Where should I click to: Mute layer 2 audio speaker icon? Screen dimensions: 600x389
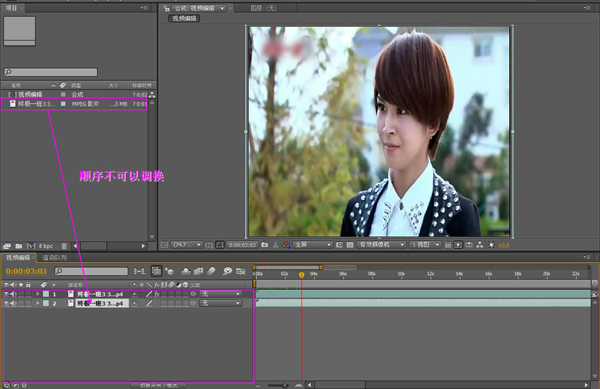pos(14,303)
